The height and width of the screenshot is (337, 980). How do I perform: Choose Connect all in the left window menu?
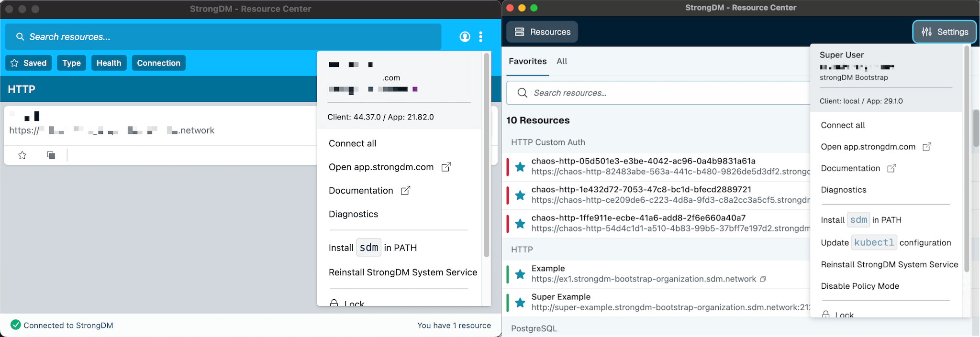353,143
